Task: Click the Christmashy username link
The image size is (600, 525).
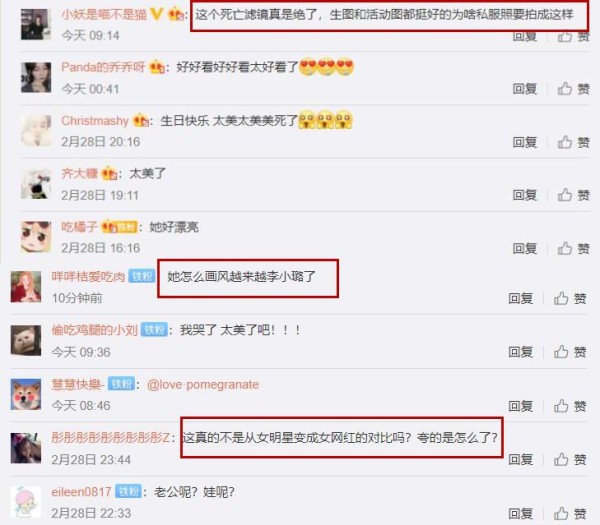Action: (95, 121)
